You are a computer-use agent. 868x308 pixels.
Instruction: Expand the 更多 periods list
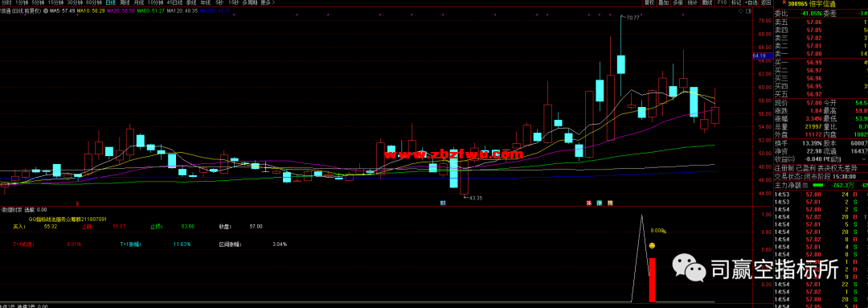tap(268, 2)
